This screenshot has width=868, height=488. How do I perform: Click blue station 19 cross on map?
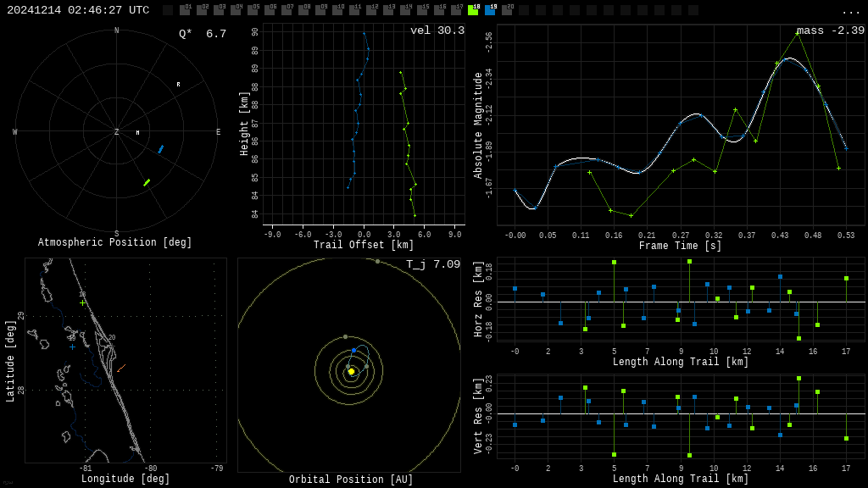[x=72, y=346]
